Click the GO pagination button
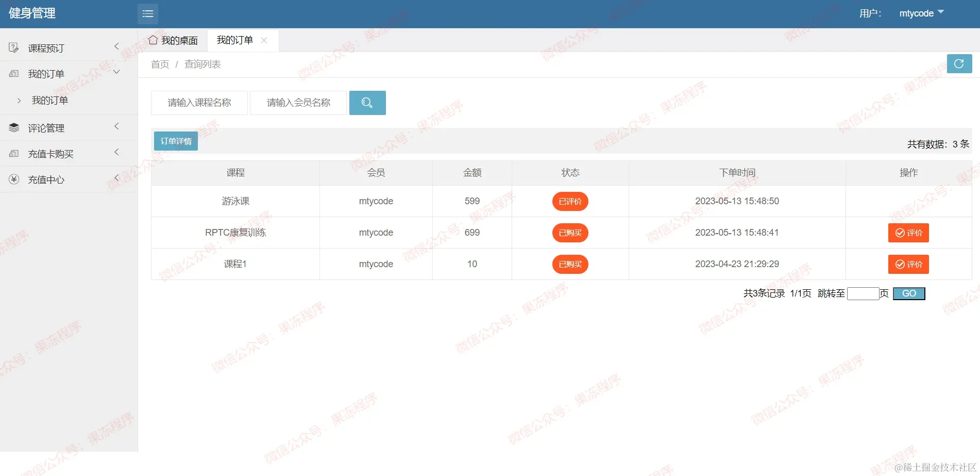Viewport: 980px width, 476px height. 909,293
